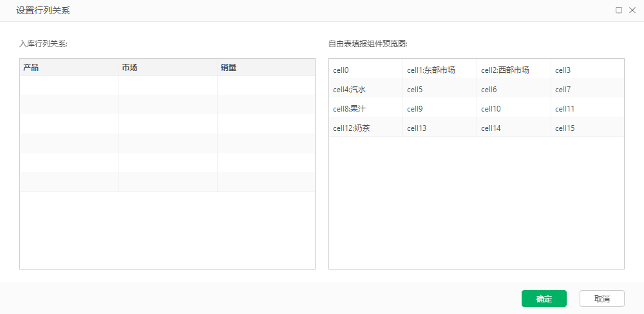644x314 pixels.
Task: Click preview cell cell15
Action: [587, 128]
